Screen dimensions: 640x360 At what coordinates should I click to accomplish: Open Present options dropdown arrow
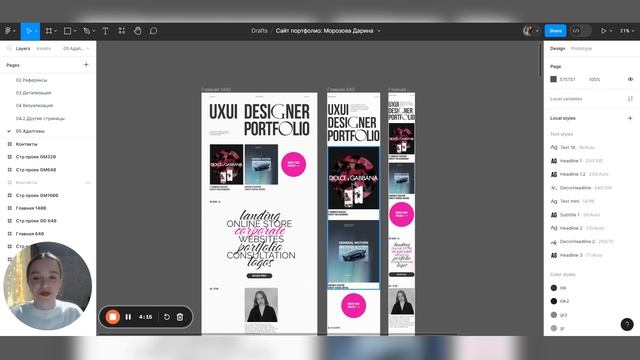point(611,31)
